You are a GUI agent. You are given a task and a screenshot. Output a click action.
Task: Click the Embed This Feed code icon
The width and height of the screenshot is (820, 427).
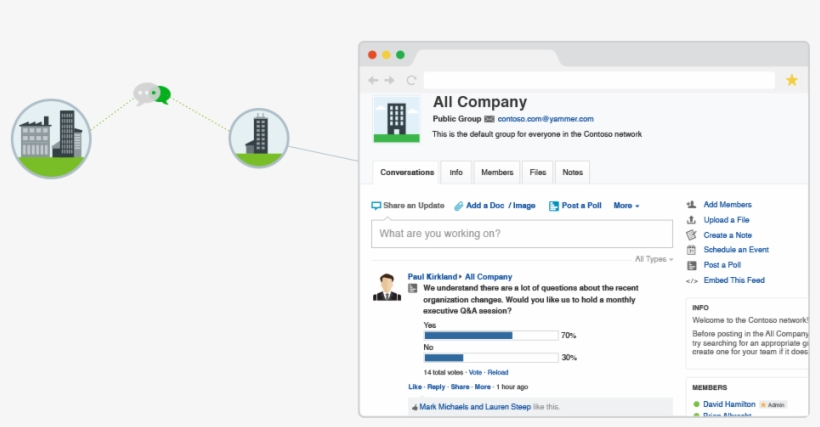(691, 281)
